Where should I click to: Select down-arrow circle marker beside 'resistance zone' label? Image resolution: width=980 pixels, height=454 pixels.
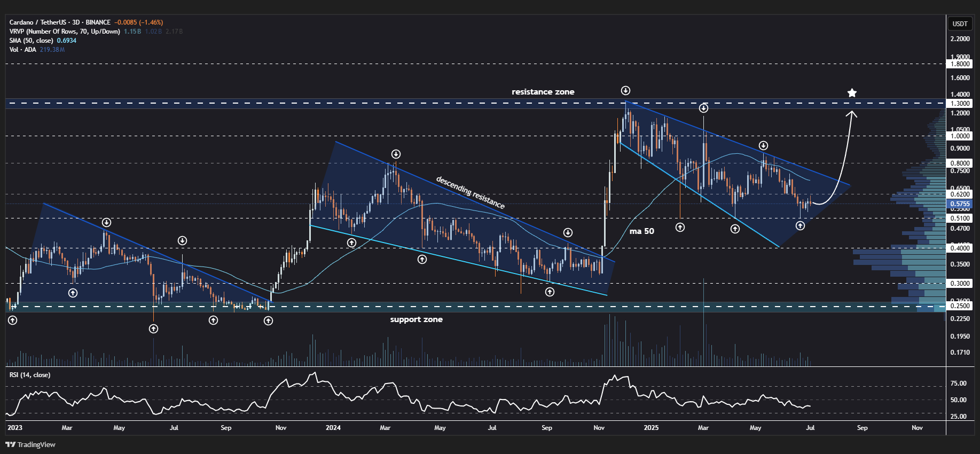(x=625, y=91)
